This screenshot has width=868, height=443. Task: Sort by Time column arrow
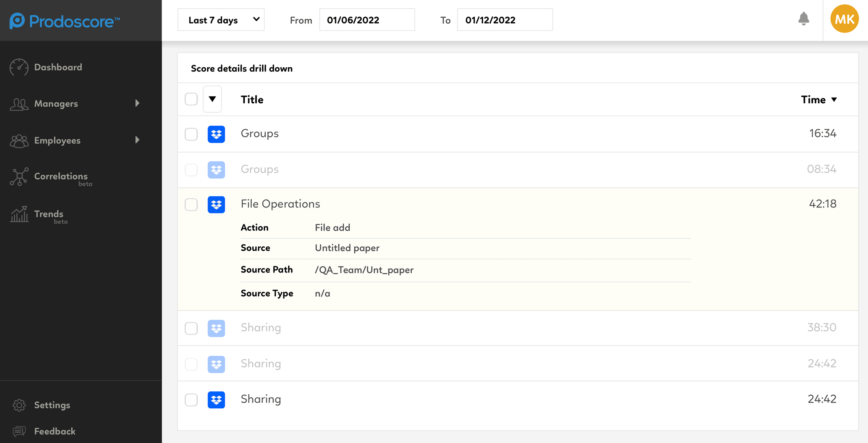coord(834,100)
